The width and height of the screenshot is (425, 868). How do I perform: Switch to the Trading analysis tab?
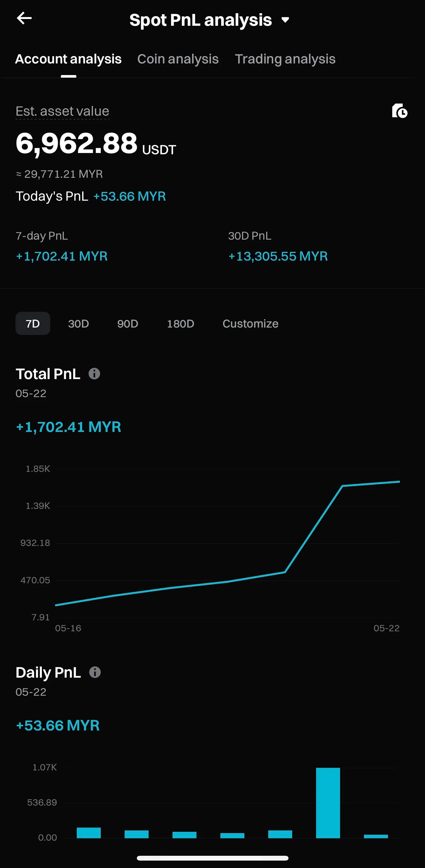click(285, 59)
